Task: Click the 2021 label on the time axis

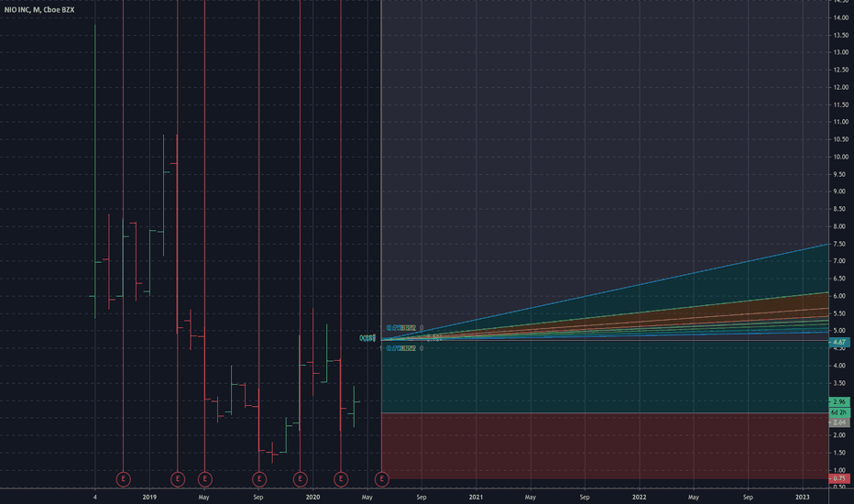Action: pos(476,497)
